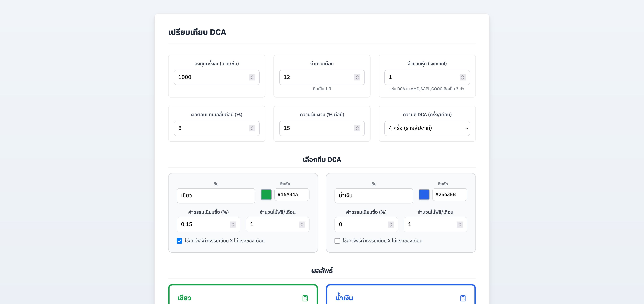Click stepper arrows in จำนวนเดือน field
The image size is (644, 304).
[357, 77]
